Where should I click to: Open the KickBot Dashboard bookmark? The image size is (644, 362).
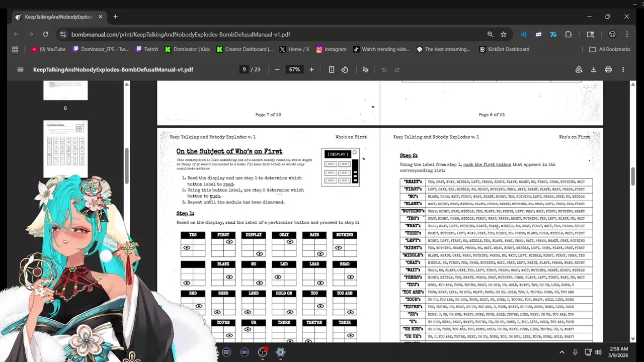(x=504, y=49)
